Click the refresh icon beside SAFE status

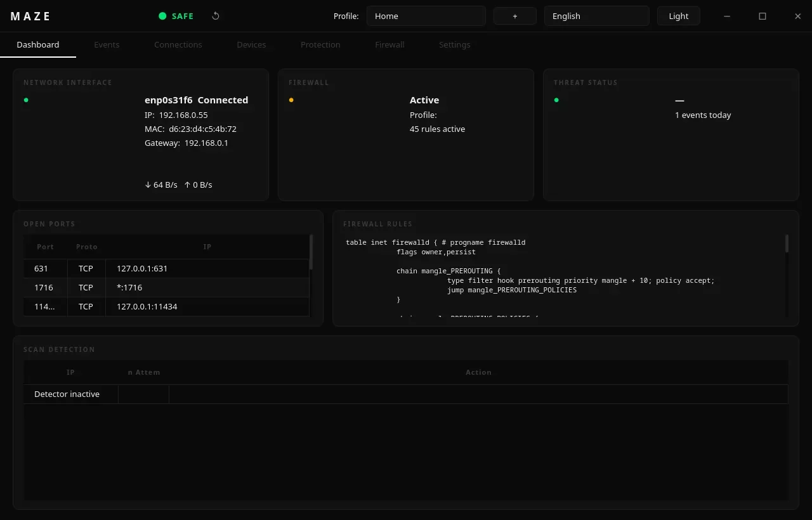click(216, 16)
